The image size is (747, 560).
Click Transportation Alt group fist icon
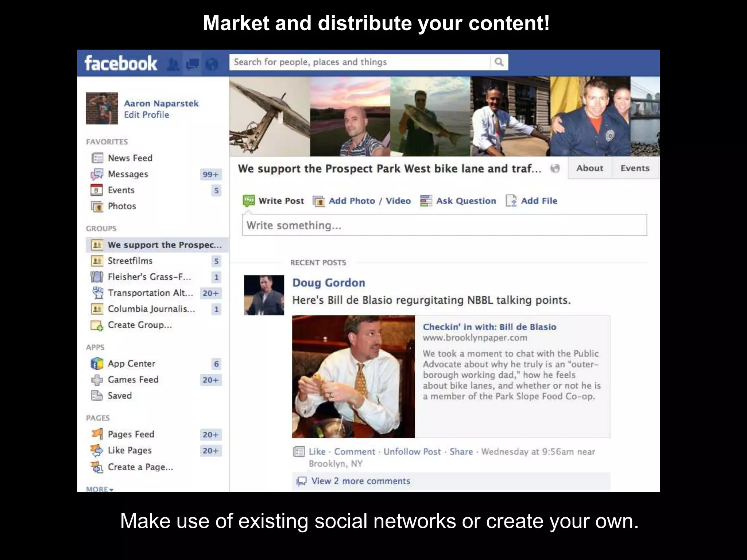click(97, 293)
